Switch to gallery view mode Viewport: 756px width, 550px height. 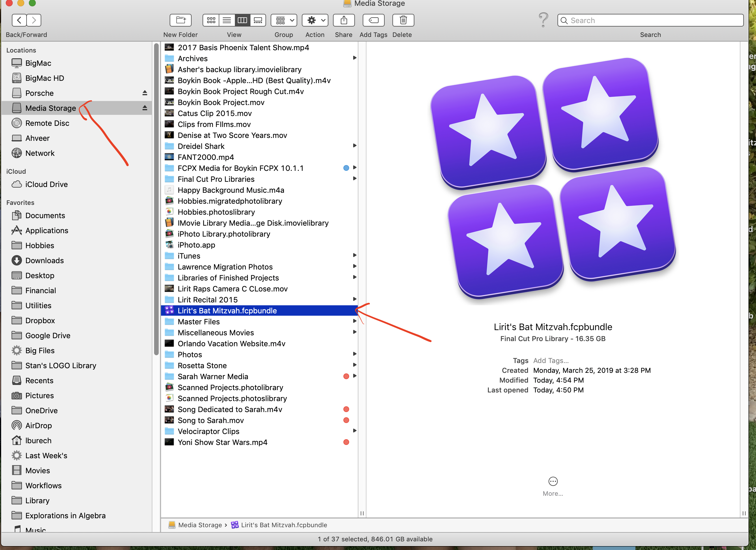click(x=258, y=20)
